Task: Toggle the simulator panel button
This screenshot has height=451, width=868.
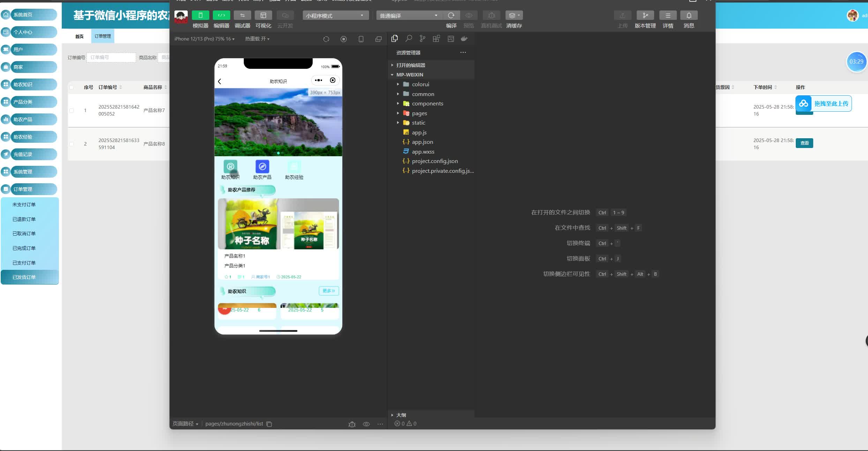Action: point(200,15)
